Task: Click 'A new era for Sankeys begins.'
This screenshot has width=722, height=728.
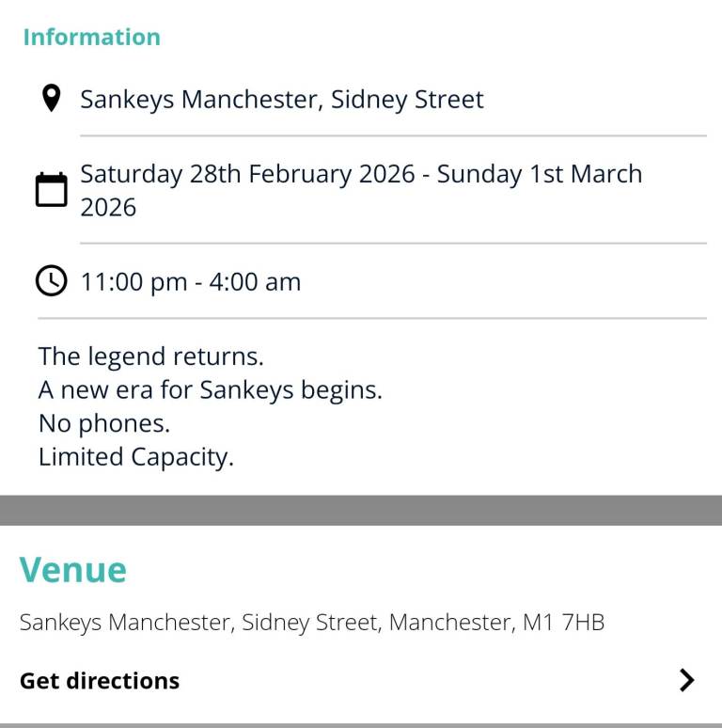Action: pos(211,389)
